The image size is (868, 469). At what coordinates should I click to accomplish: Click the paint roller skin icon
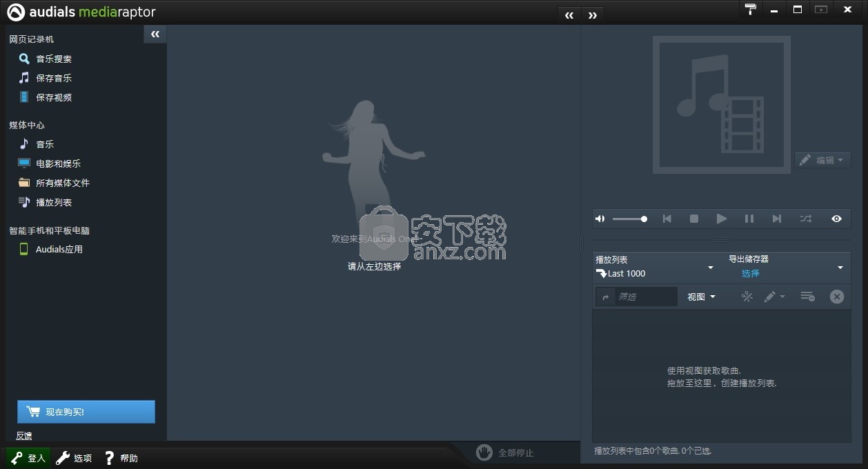751,9
